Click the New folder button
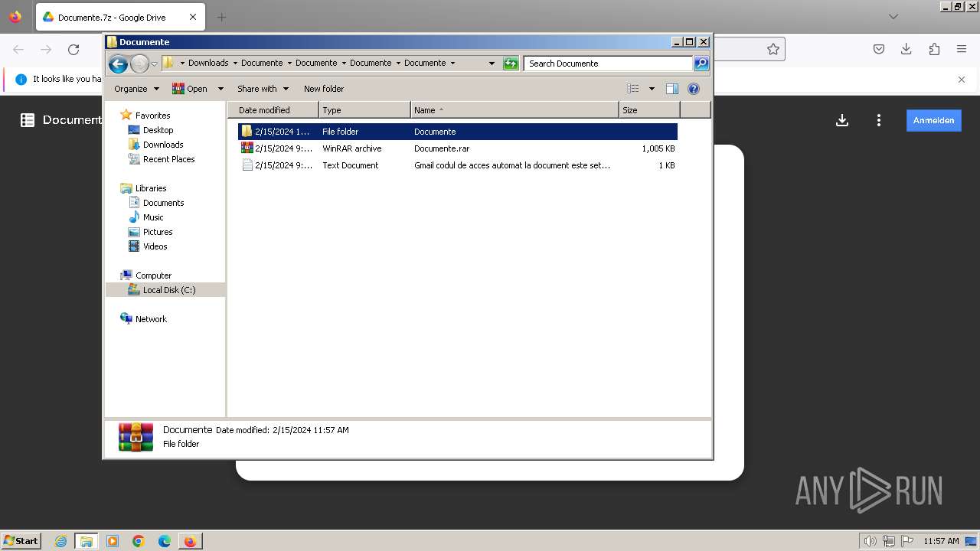The image size is (980, 551). coord(324,89)
